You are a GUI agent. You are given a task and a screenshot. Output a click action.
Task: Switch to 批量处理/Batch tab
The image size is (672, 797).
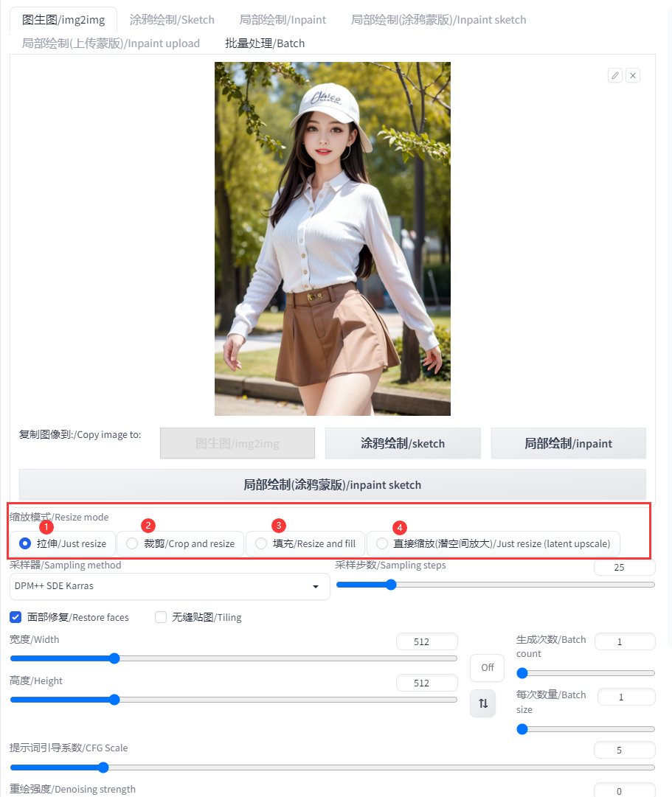coord(265,43)
